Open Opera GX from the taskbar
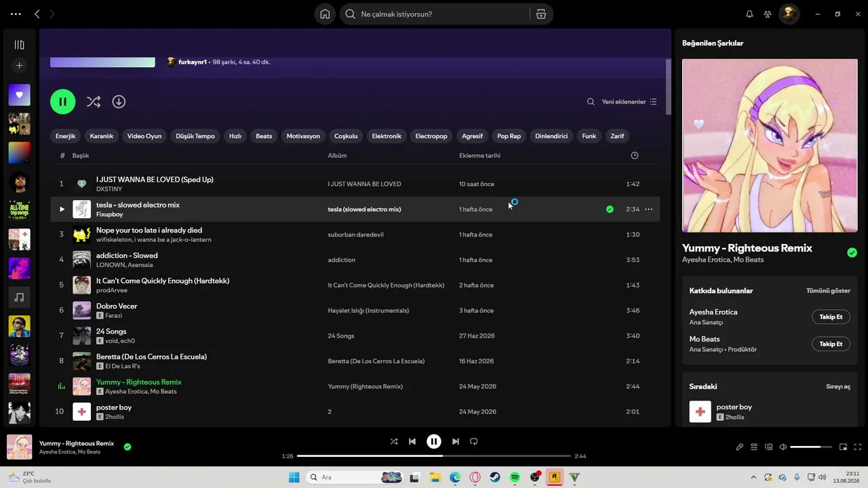 click(475, 478)
